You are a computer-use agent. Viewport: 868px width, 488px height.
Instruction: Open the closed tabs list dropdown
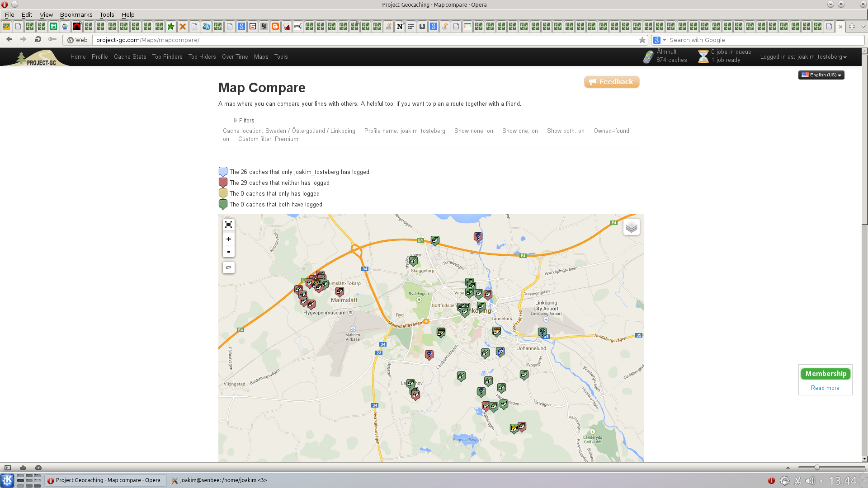[x=863, y=27]
